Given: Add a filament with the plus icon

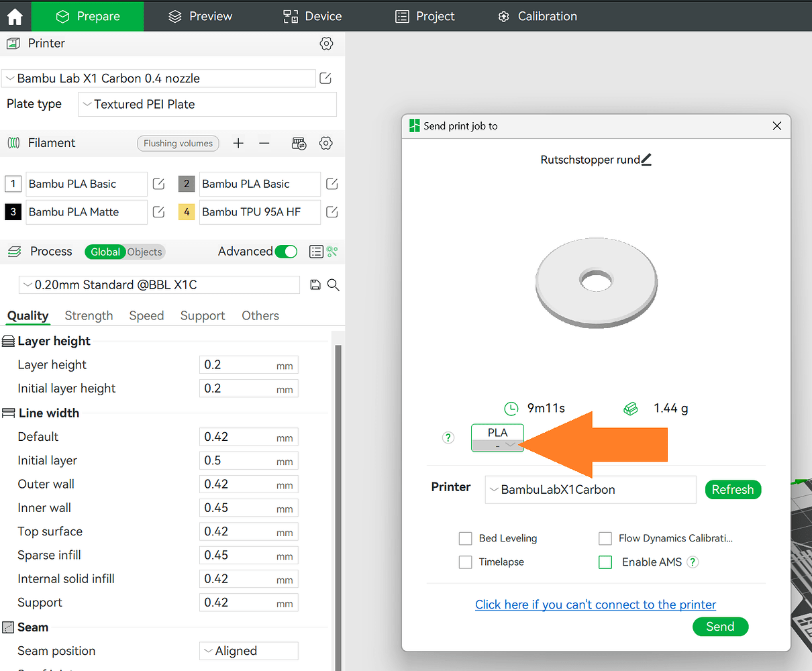Looking at the screenshot, I should coord(238,143).
